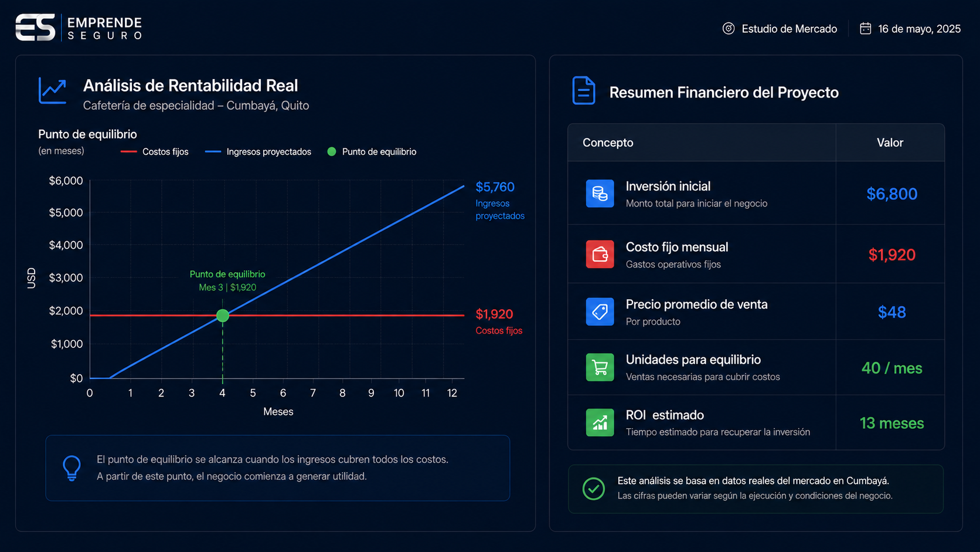980x552 pixels.
Task: Click the ROI estimado row title
Action: 665,415
